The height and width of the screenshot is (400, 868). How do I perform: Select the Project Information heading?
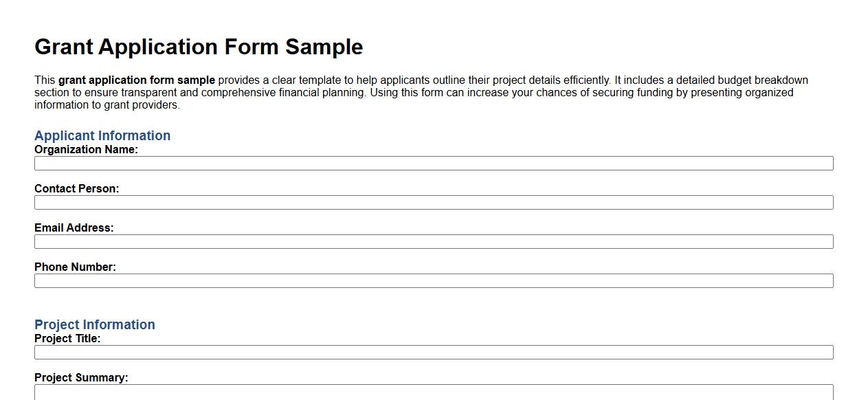tap(95, 324)
